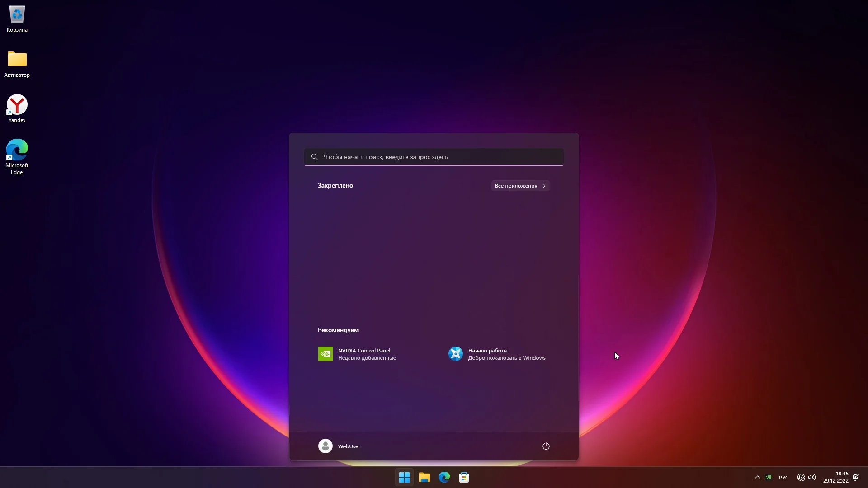Switch input language РУС indicator

pyautogui.click(x=784, y=478)
